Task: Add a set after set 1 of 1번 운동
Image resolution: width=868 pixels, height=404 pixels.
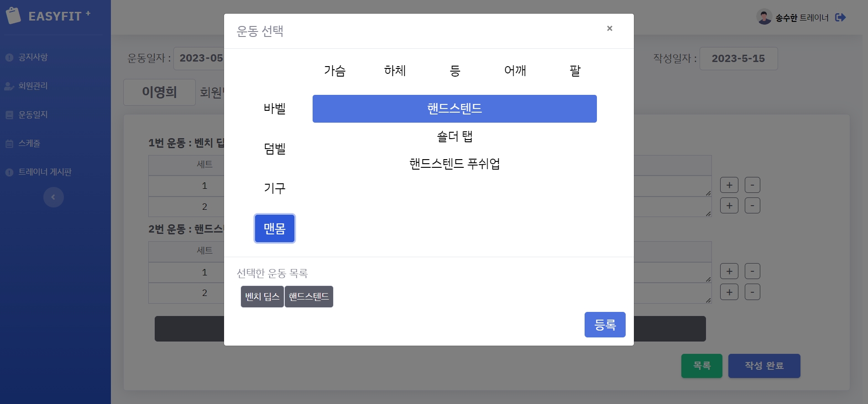Action: coord(729,185)
